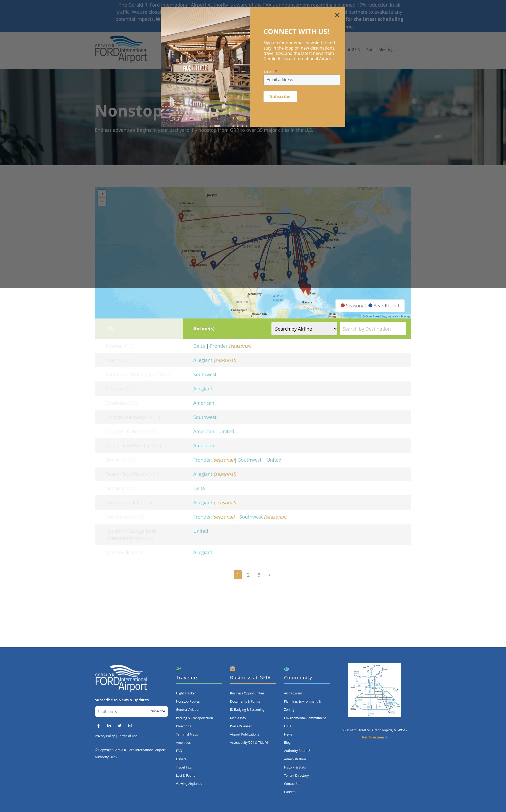Zoom in on the route map

point(102,194)
